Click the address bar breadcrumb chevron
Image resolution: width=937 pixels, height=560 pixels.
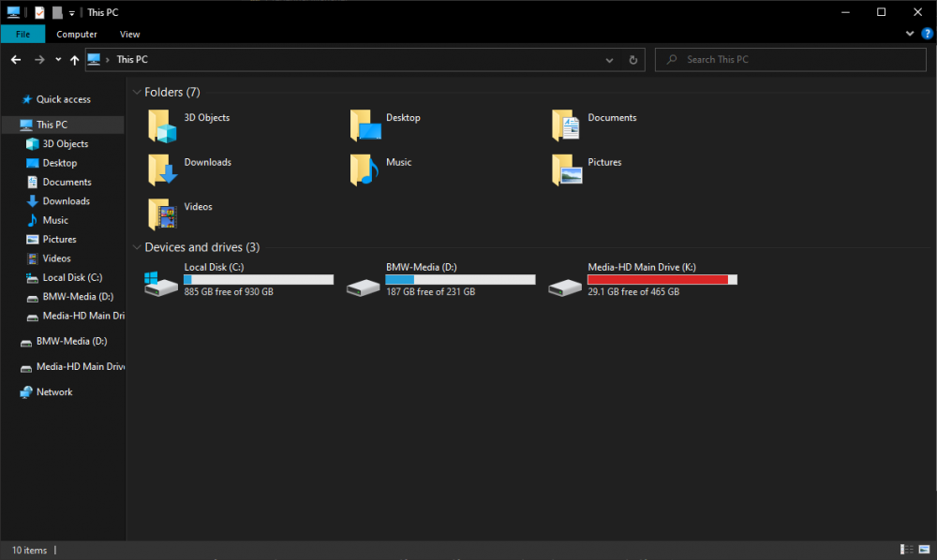pos(108,60)
